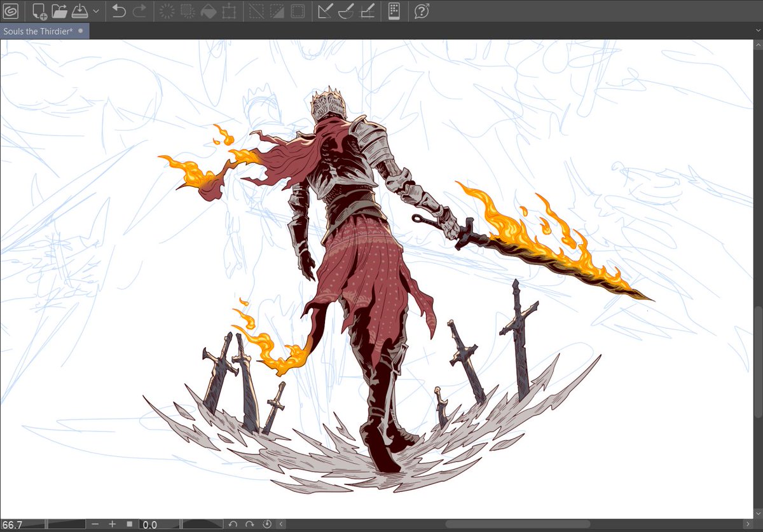Zoom in with the plus button
This screenshot has height=532, width=763.
112,524
